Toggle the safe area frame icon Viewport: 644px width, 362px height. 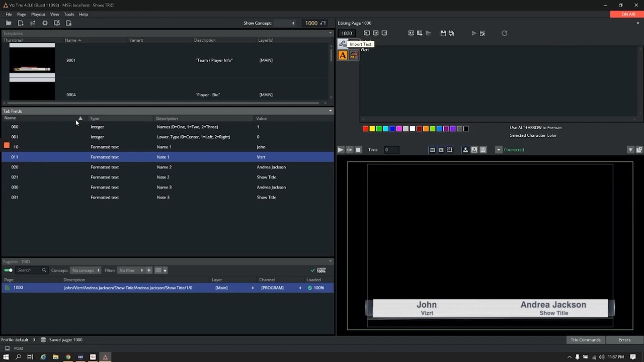[441, 150]
